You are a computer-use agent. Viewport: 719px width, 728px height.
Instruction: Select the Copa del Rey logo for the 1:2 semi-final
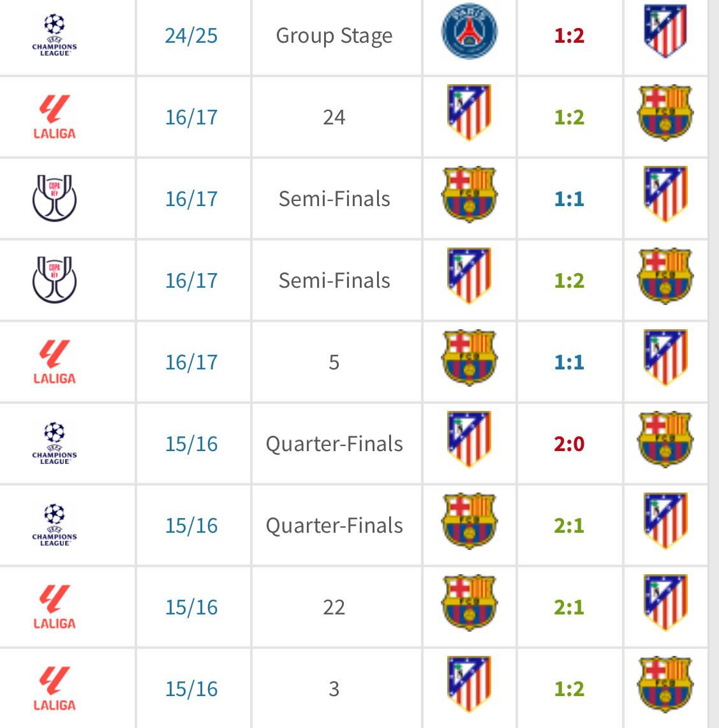pos(54,280)
